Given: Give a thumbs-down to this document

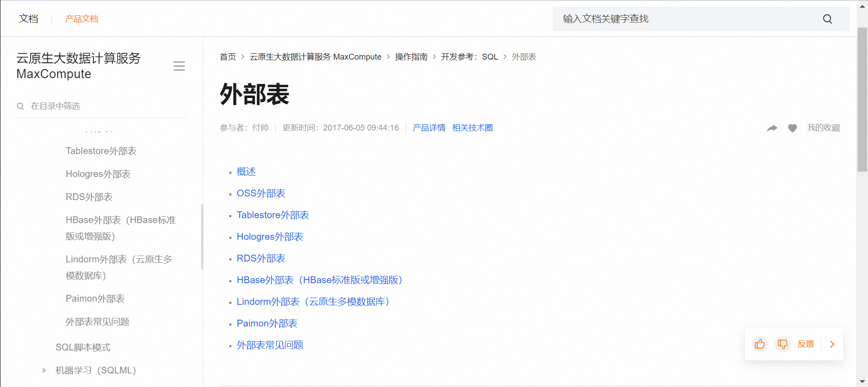Looking at the screenshot, I should click(x=783, y=344).
